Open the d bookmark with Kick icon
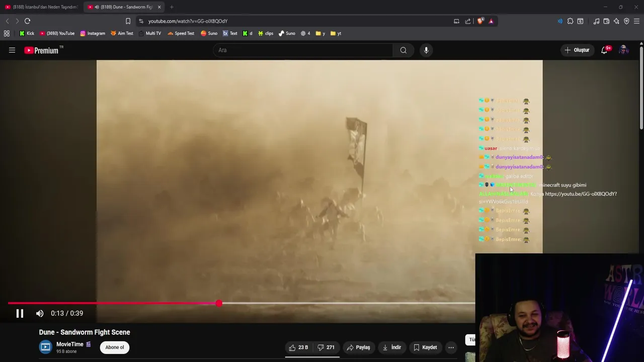This screenshot has height=362, width=644. point(248,33)
